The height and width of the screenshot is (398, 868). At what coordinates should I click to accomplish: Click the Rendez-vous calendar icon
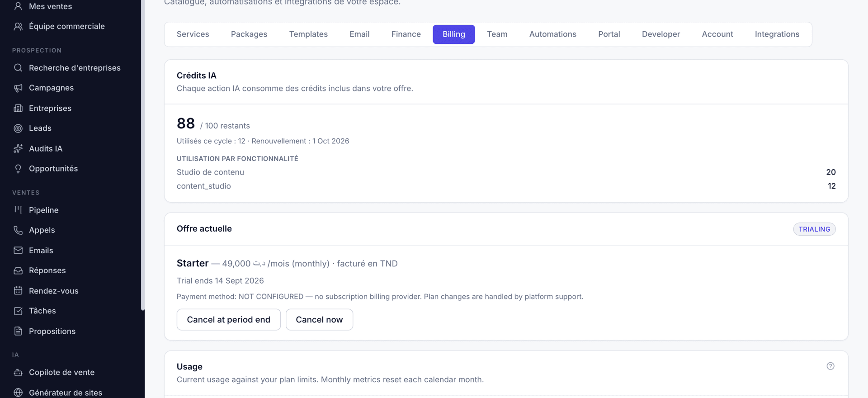click(18, 291)
